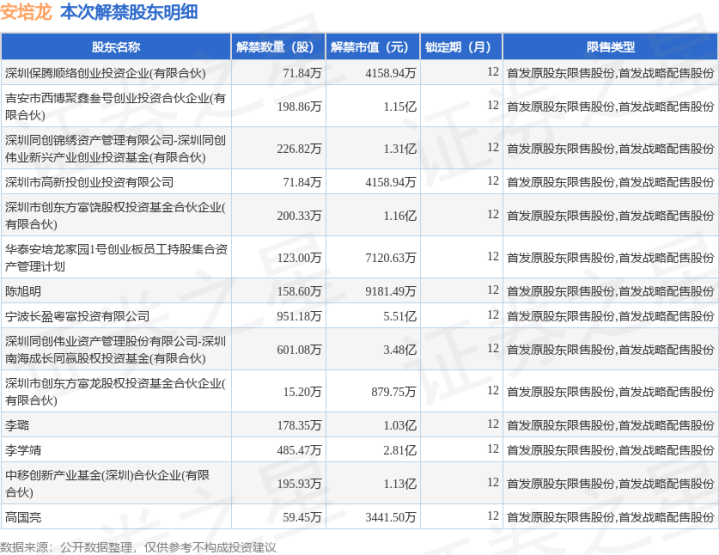Select 华泰安培龙家园1号创业板员工持股集合资产管理计划
719x555 pixels.
point(116,258)
